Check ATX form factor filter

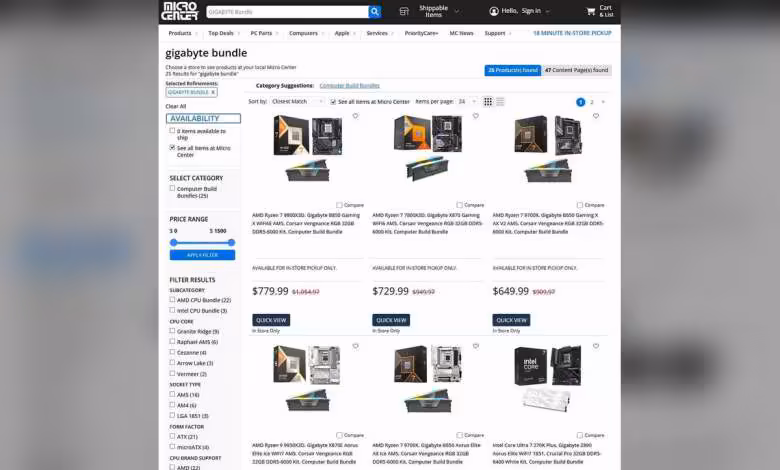tap(172, 436)
